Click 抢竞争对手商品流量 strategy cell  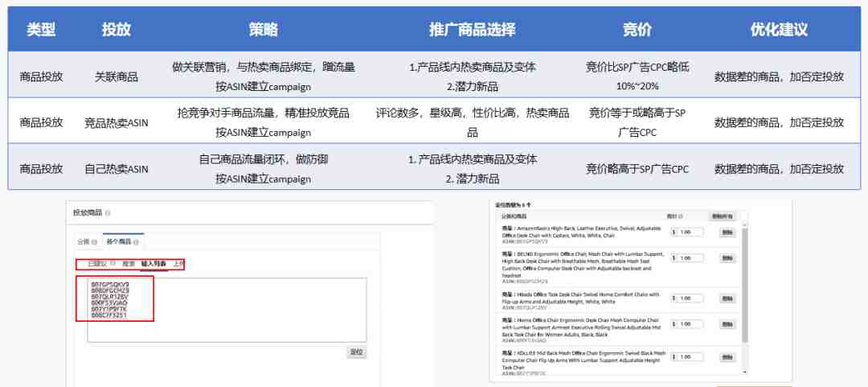coord(264,122)
